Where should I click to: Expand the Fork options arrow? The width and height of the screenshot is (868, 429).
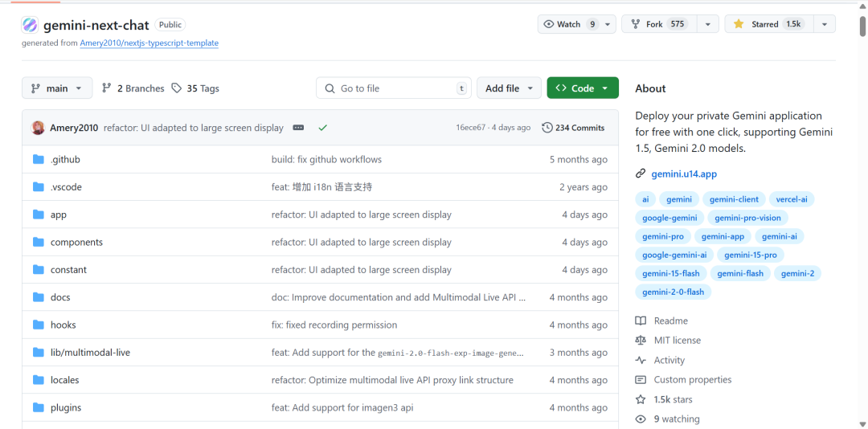click(708, 24)
